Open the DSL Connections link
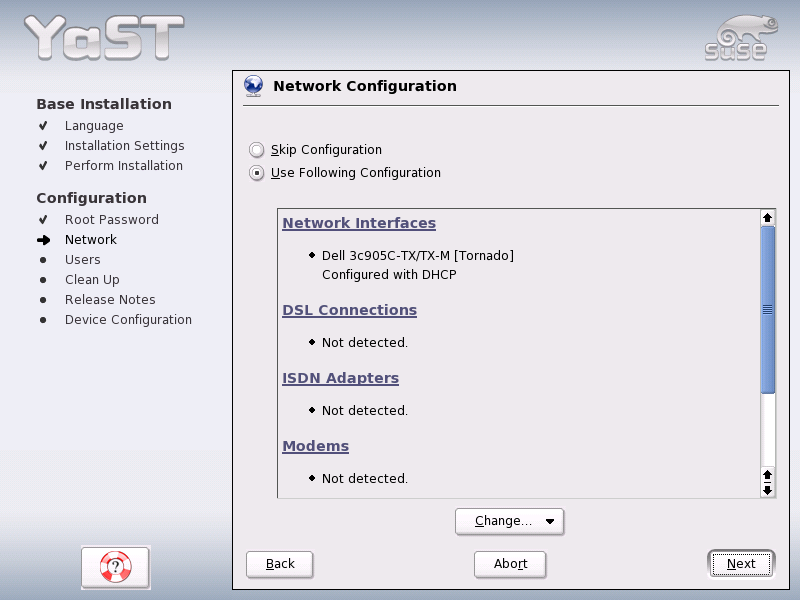 [349, 310]
